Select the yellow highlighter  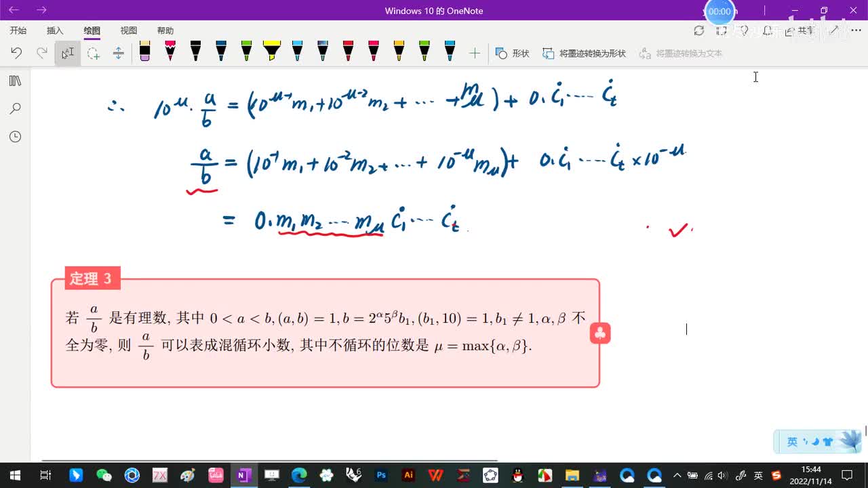[271, 52]
